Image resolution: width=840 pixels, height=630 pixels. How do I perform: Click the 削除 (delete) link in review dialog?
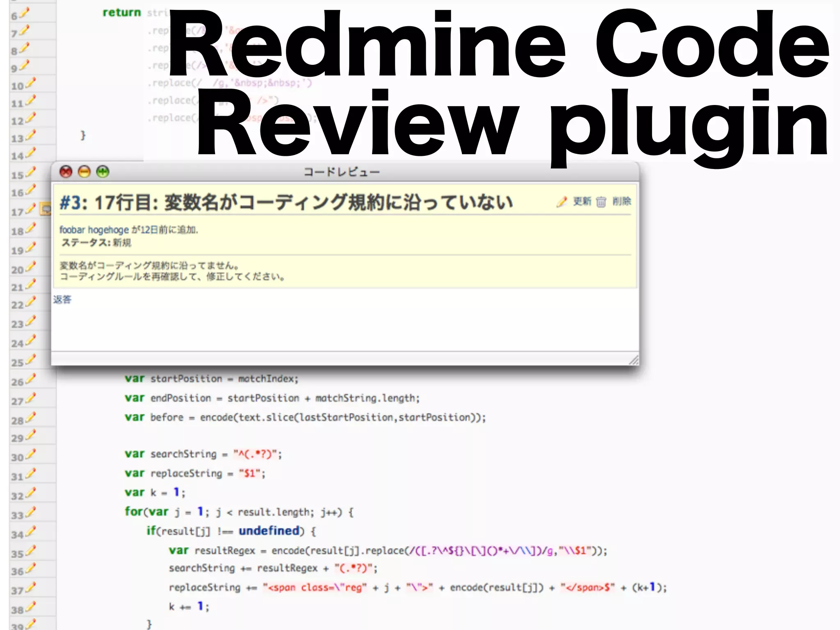(x=622, y=201)
